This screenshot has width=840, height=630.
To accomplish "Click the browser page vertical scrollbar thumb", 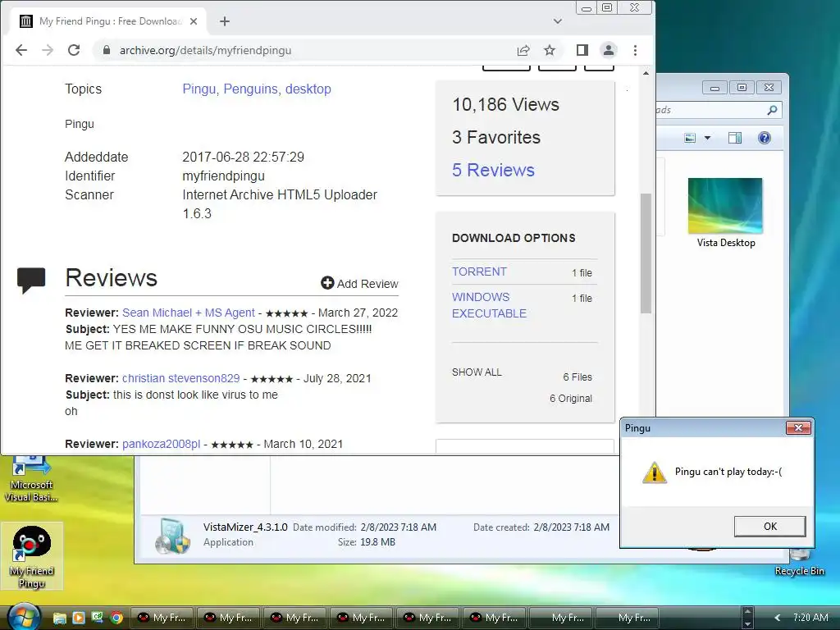I will pyautogui.click(x=646, y=253).
